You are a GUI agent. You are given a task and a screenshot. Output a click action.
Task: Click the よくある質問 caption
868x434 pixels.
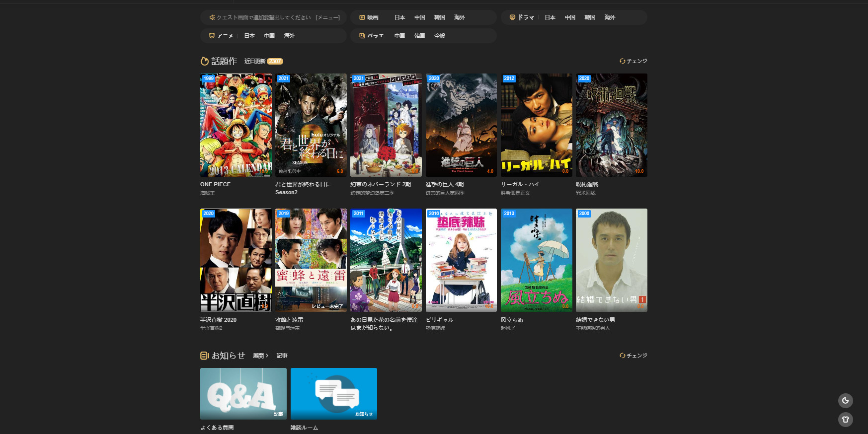[217, 428]
